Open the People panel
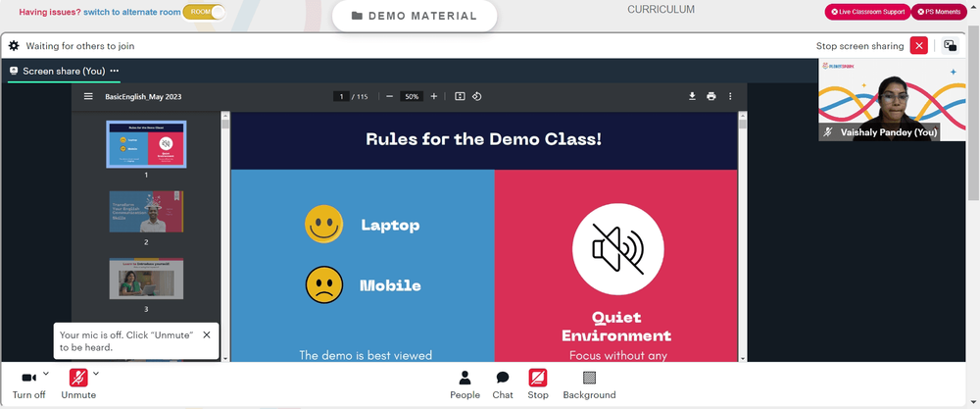Image resolution: width=980 pixels, height=409 pixels. (x=465, y=384)
